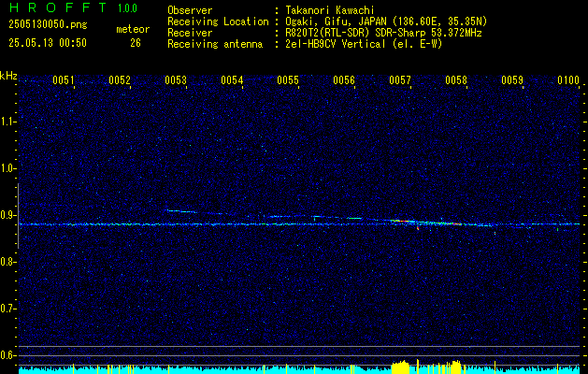Image resolution: width=588 pixels, height=374 pixels.
Task: Click the 0054 time marker
Action: 232,80
